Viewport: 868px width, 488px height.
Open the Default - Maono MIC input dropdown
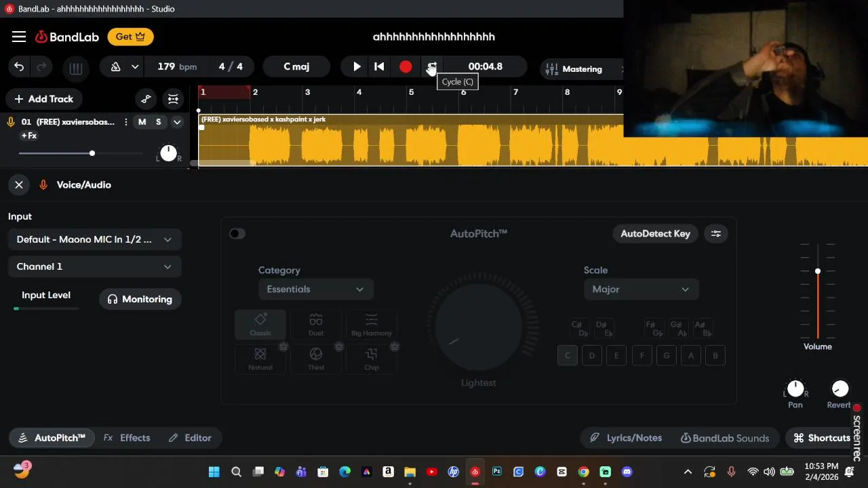[x=94, y=239]
